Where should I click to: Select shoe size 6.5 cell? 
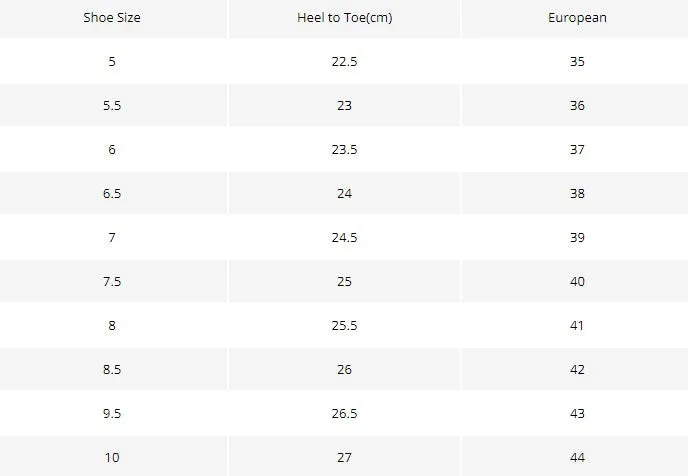point(112,193)
